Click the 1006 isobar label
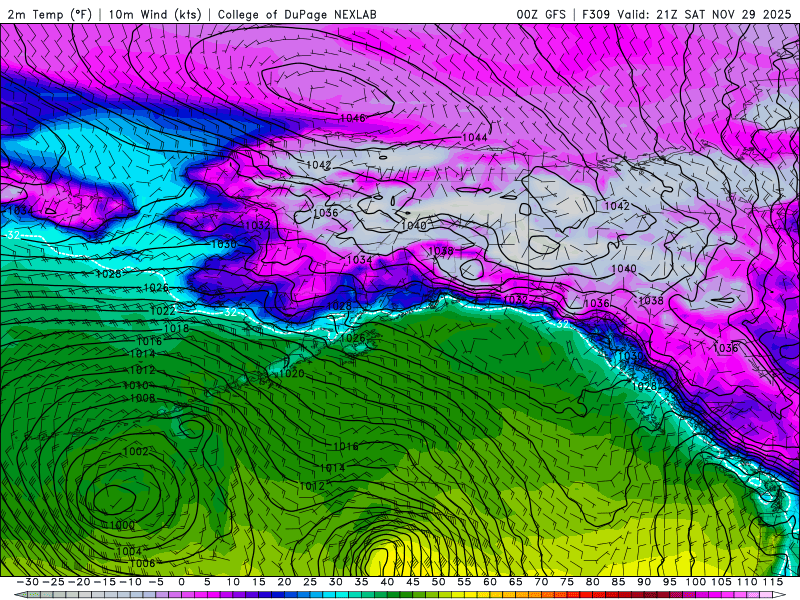 (x=142, y=563)
